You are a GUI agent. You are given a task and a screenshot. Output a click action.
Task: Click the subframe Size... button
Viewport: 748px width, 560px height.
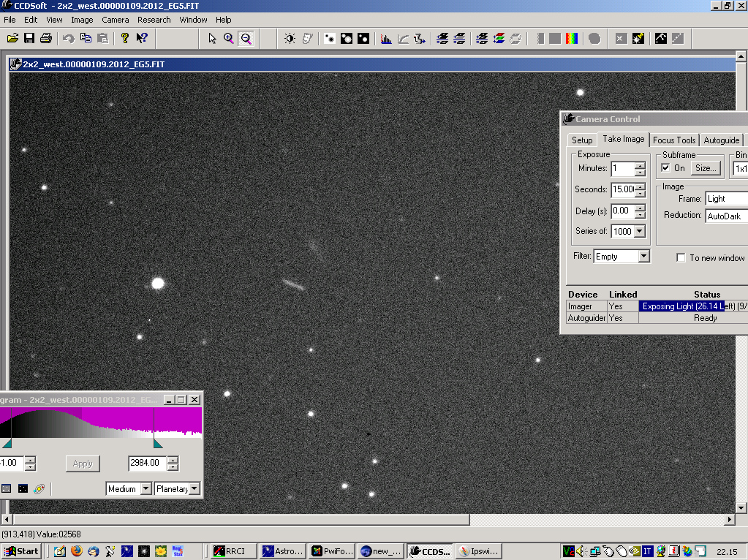click(x=706, y=168)
